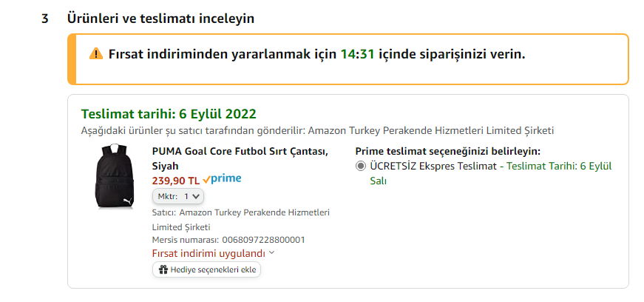Click the Ürünleri ve teslimatı inceleyin heading
This screenshot has width=644, height=302.
160,18
